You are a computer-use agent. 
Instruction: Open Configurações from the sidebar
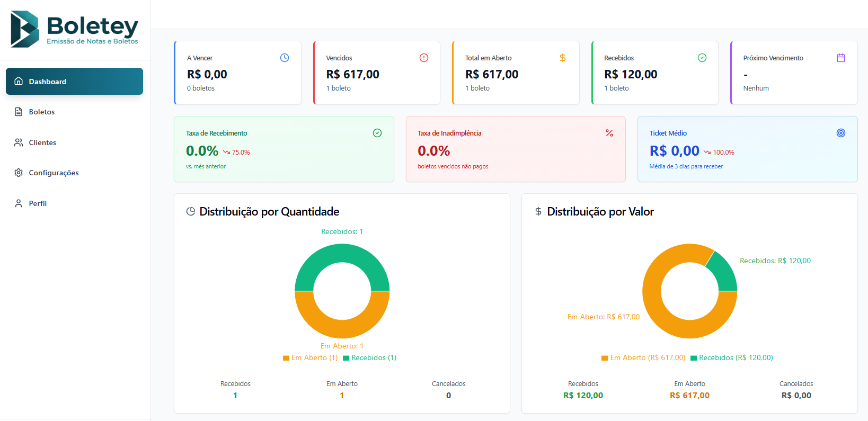[54, 173]
